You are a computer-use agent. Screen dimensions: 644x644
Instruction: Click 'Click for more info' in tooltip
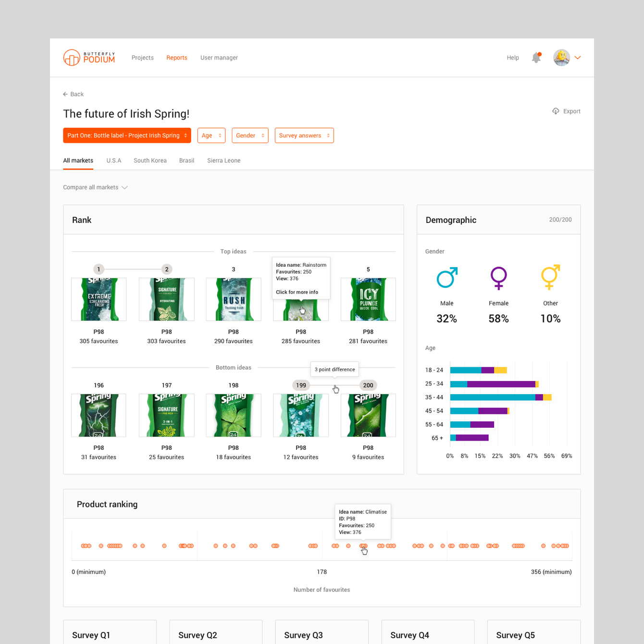[297, 292]
